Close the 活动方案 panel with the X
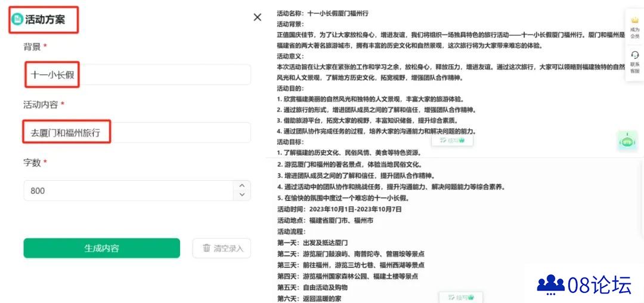 [x=258, y=17]
